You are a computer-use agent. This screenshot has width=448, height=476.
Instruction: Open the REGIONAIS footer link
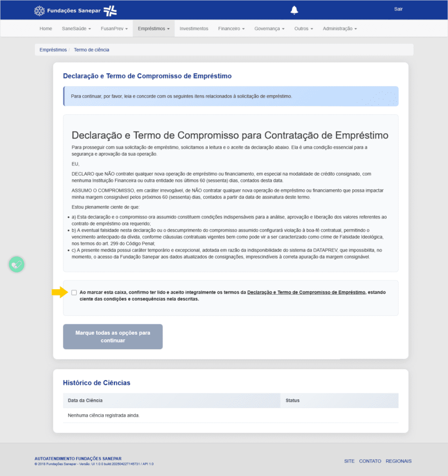399,461
